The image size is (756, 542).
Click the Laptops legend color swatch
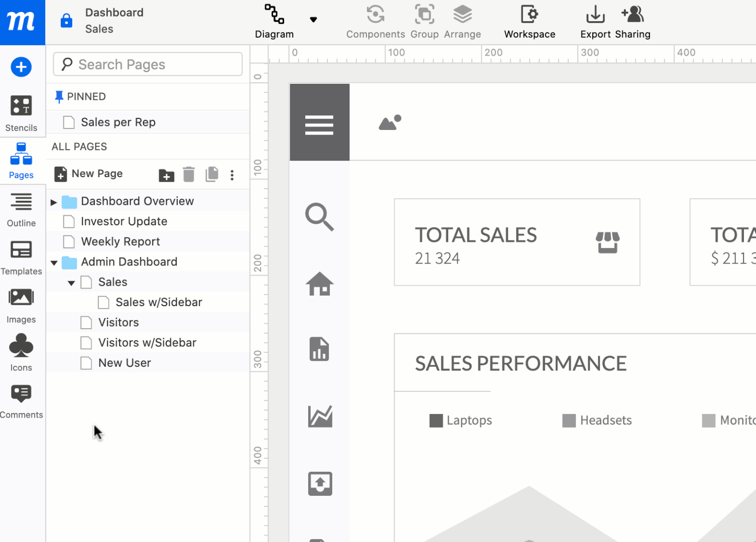pos(436,421)
